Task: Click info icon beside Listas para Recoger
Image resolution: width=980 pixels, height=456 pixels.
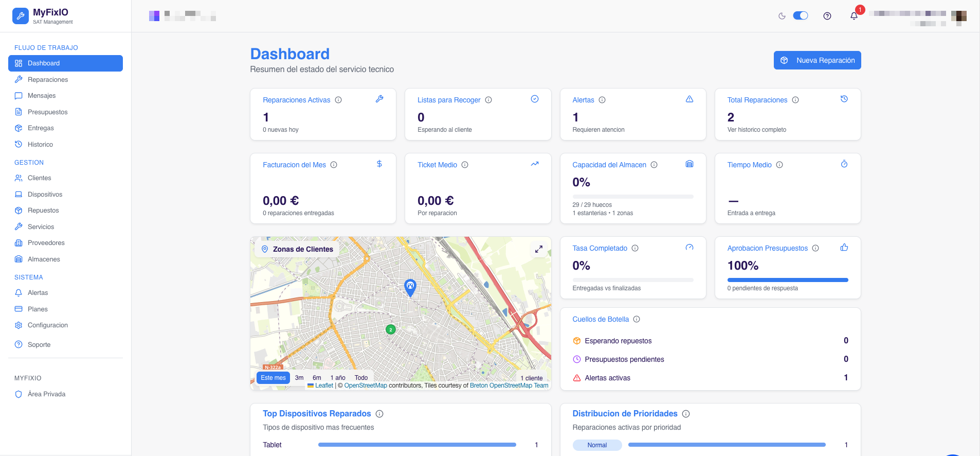Action: click(x=488, y=100)
